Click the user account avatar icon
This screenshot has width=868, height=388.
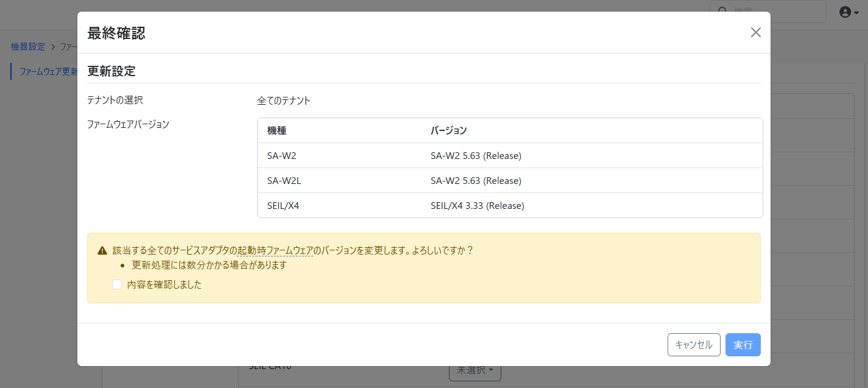[845, 12]
